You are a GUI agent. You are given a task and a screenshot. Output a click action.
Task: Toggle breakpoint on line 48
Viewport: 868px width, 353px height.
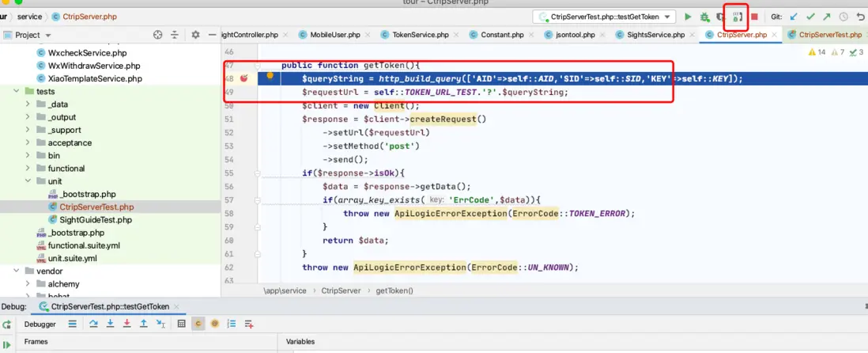[x=243, y=78]
